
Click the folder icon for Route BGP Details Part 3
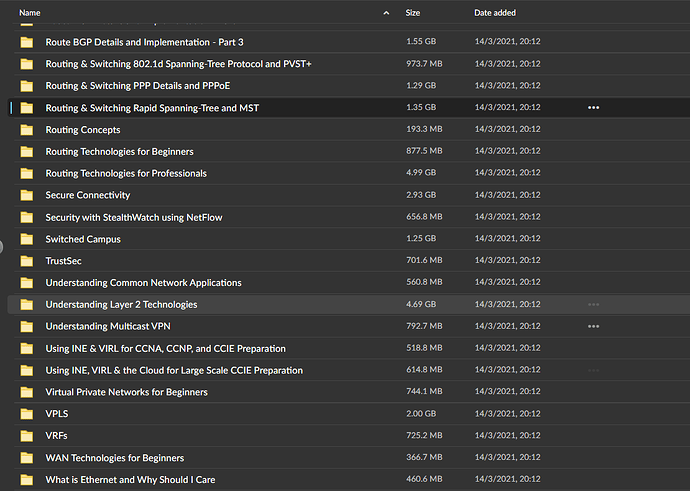[27, 42]
